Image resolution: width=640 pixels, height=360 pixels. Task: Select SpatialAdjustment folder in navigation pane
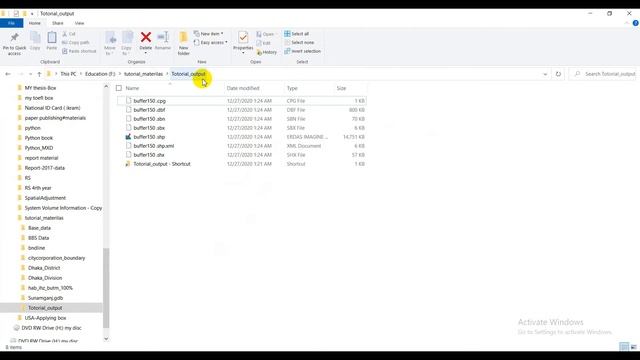point(45,198)
